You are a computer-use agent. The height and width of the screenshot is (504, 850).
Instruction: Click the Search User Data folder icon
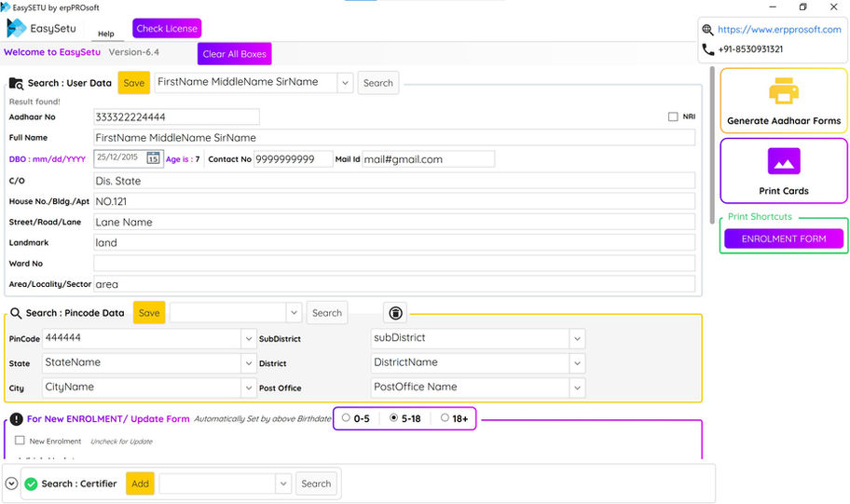point(16,84)
